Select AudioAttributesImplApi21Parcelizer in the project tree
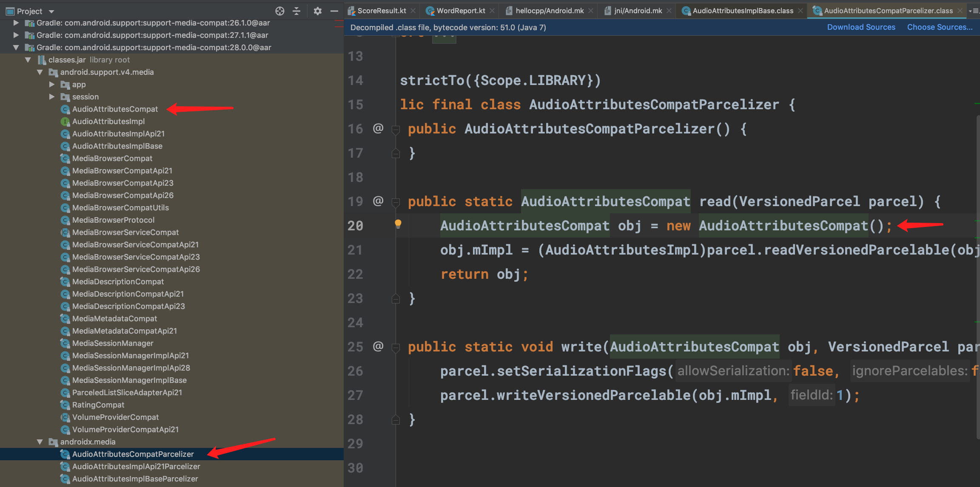Image resolution: width=980 pixels, height=487 pixels. (x=136, y=466)
